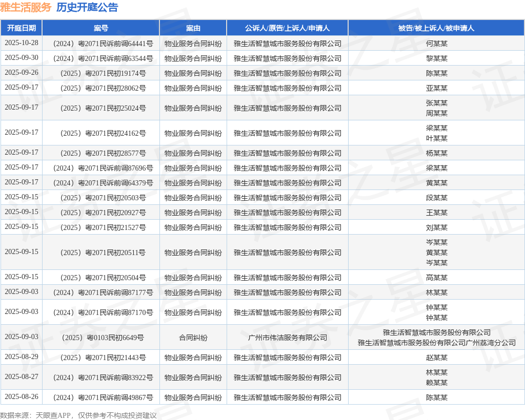Click the 被告/被上诉人/被申请人 column header
Screen dimensions: 525x420
436,28
